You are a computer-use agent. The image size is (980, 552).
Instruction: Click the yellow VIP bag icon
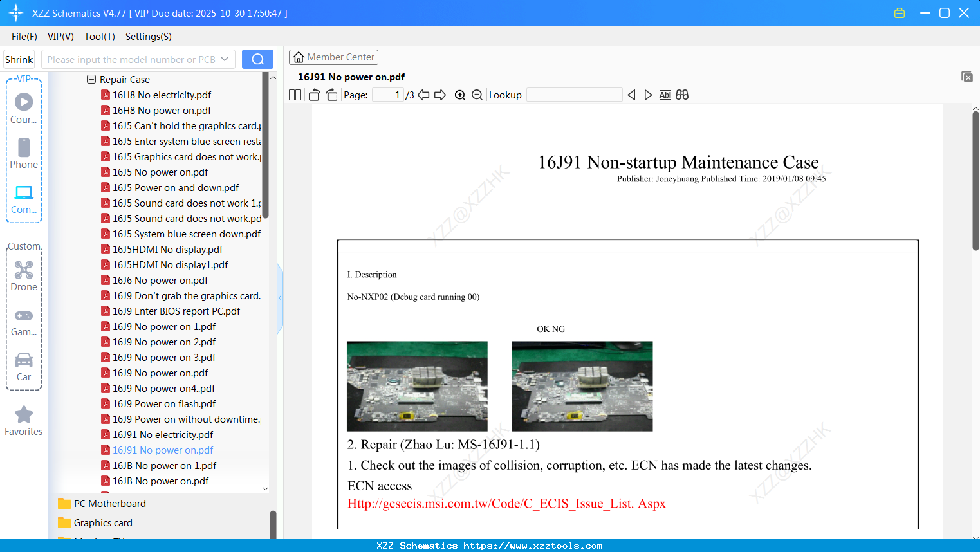tap(900, 13)
